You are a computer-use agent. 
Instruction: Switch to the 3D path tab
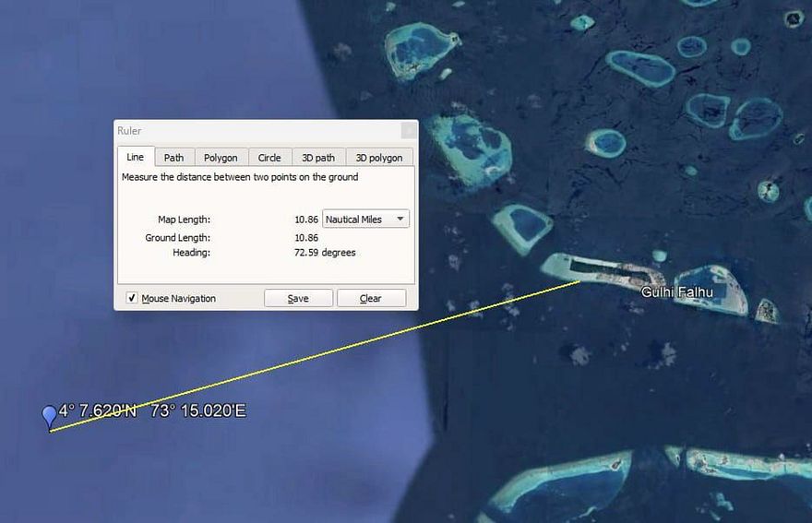tap(318, 158)
